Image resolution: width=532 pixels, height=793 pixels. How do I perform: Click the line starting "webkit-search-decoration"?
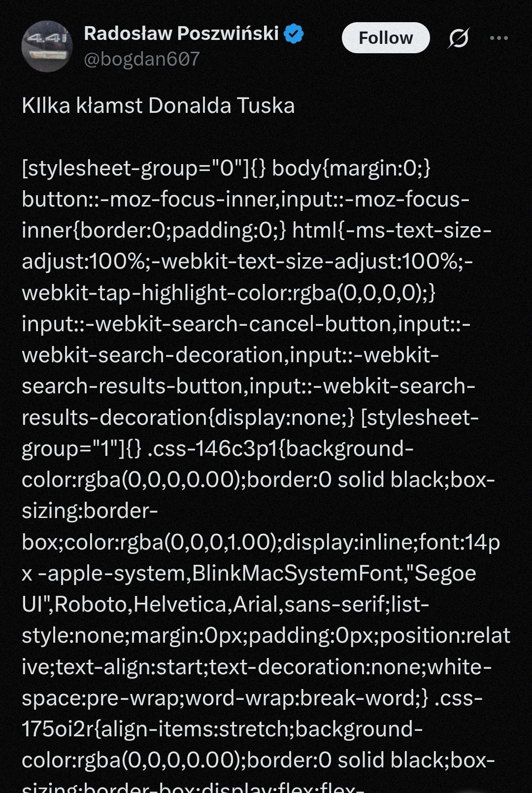[x=230, y=355]
